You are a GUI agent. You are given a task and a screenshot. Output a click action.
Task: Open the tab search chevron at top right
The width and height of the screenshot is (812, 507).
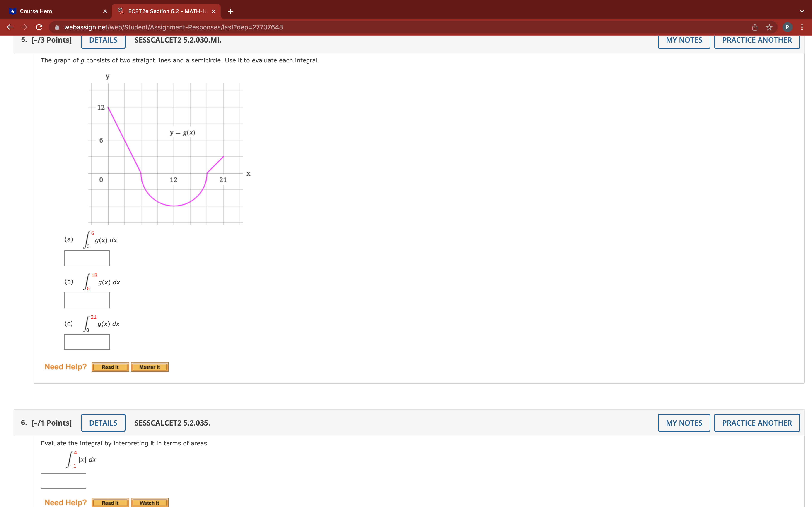[802, 11]
